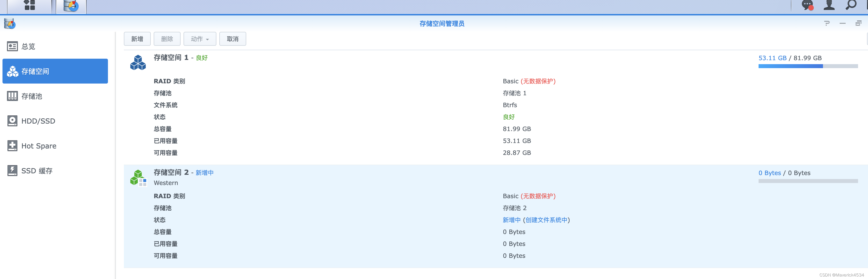Open the SSD 缓存 cache section
The height and width of the screenshot is (279, 868).
pyautogui.click(x=37, y=171)
